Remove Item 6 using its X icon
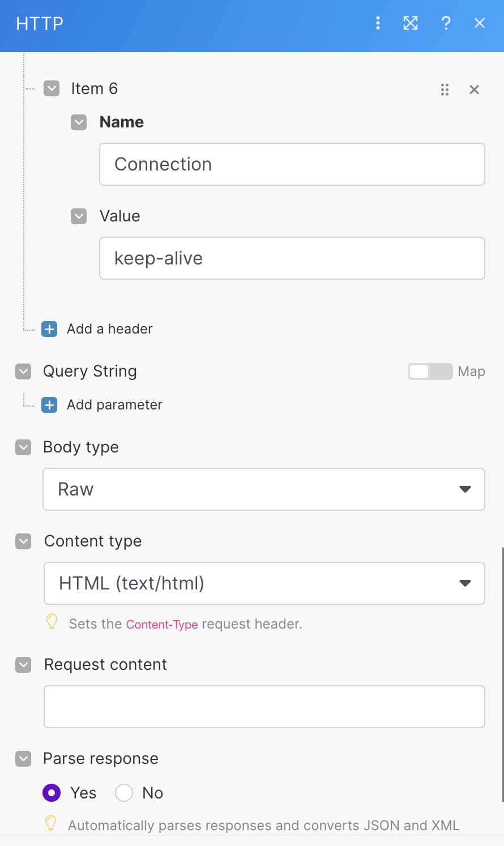Screen dimensions: 504x846 click(475, 89)
